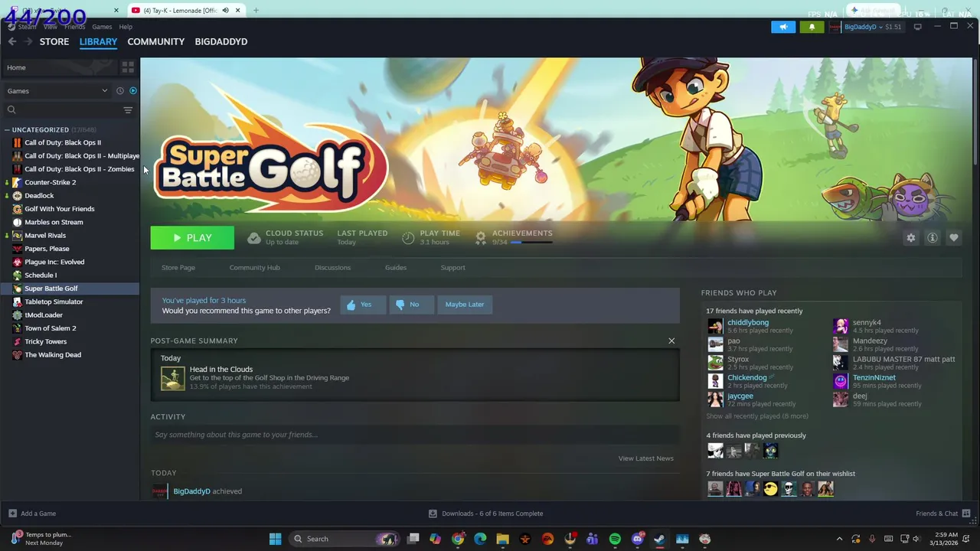Go to the STORE tab
This screenshot has height=551, width=980.
point(54,41)
